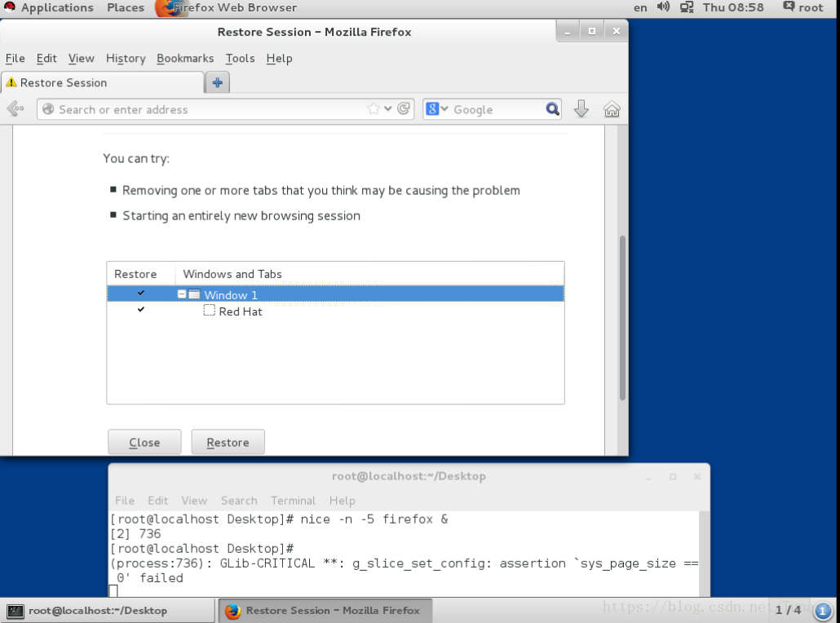Open the Firefox Edit menu

tap(46, 58)
